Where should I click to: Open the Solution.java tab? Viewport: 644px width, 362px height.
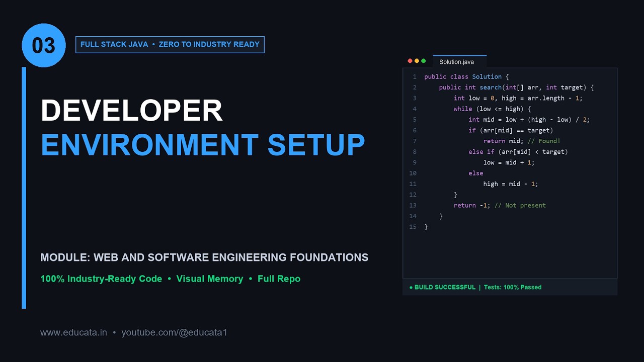[459, 62]
